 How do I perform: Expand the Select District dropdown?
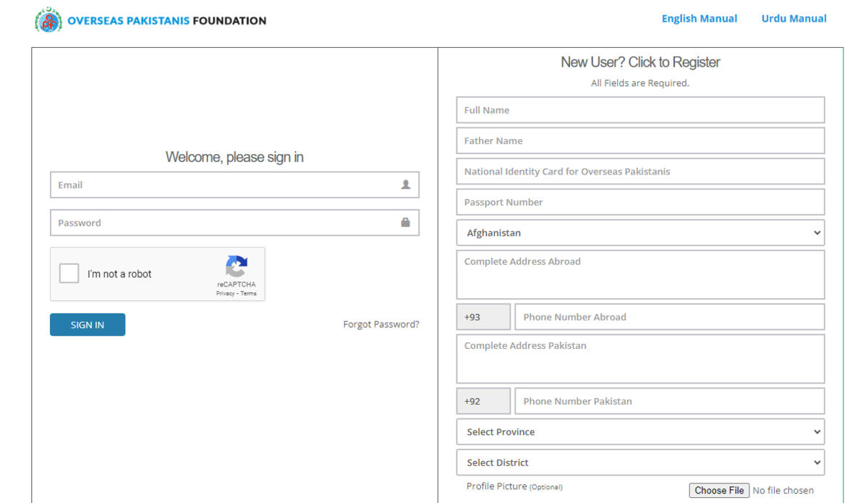tap(640, 462)
